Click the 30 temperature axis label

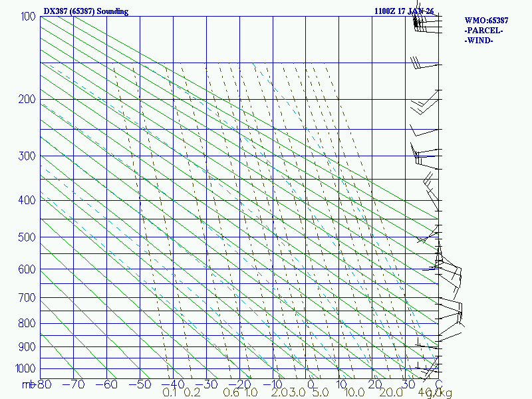[x=408, y=384]
